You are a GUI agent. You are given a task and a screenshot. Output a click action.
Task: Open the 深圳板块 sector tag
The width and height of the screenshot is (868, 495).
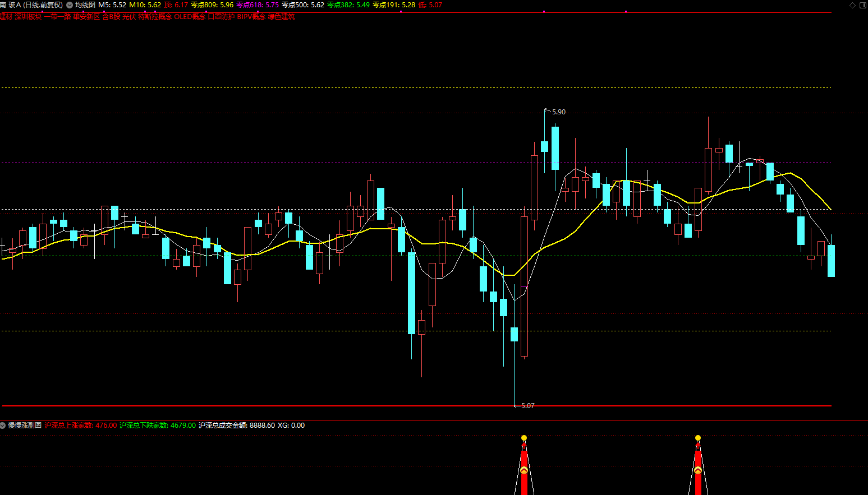28,17
